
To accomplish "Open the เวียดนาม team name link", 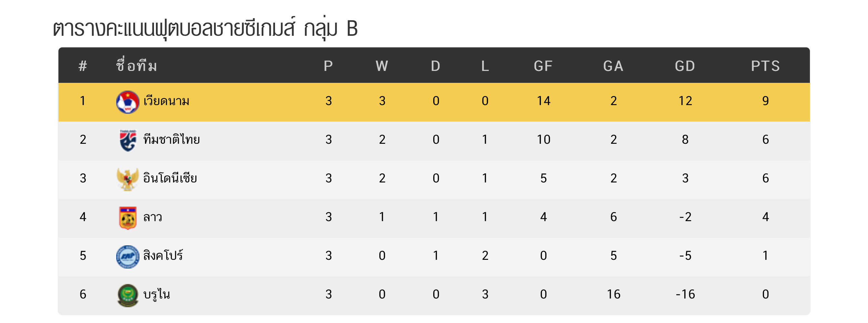I will (x=166, y=101).
